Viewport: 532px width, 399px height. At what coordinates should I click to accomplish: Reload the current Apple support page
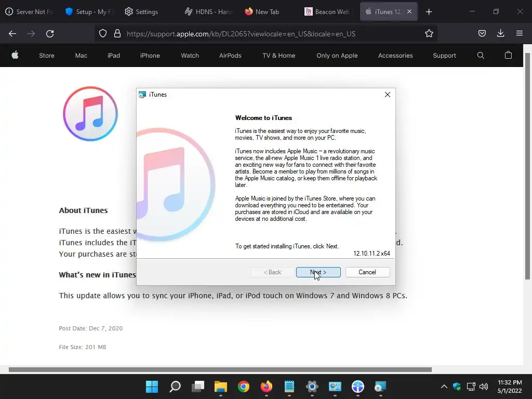[x=50, y=34]
